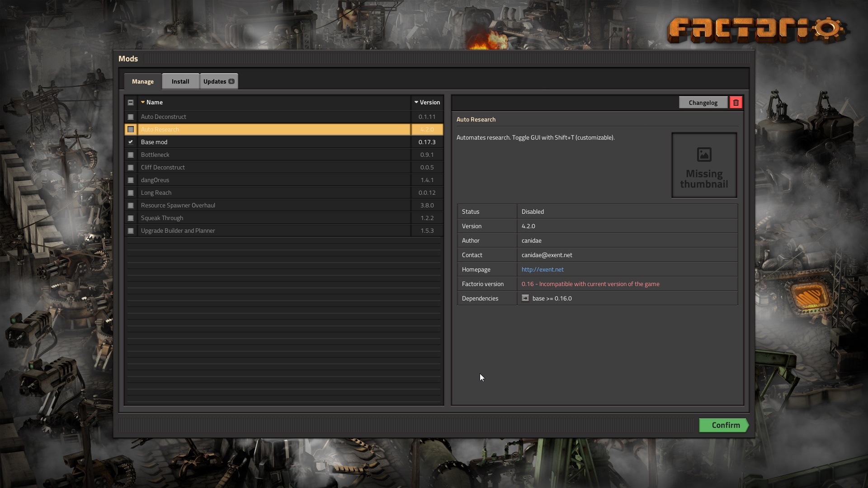Enable the dangOreus mod checkbox
This screenshot has height=488, width=868.
(x=131, y=180)
